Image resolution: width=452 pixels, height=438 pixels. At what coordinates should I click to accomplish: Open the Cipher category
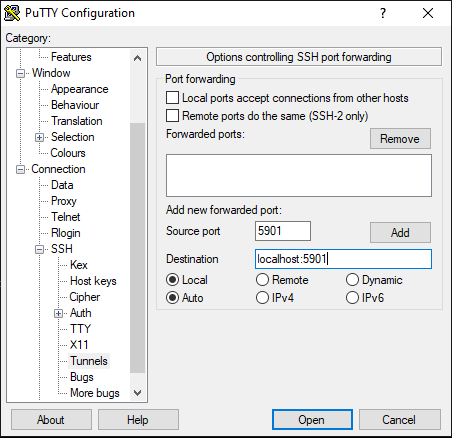(x=85, y=297)
